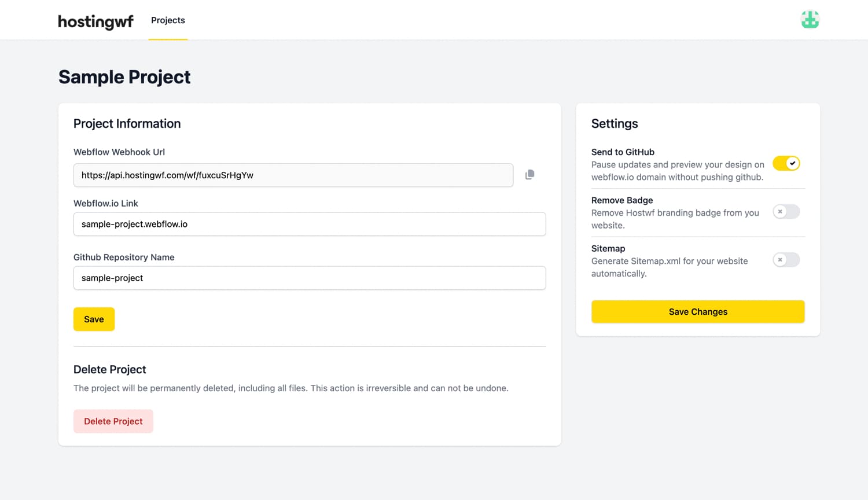868x500 pixels.
Task: Select the Webflow Webhook Url text box
Action: tap(293, 175)
